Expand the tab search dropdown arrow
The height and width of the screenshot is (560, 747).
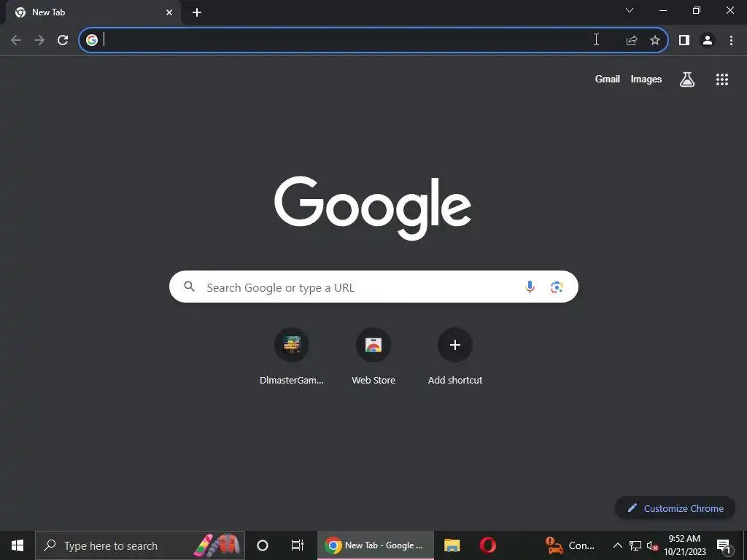630,10
